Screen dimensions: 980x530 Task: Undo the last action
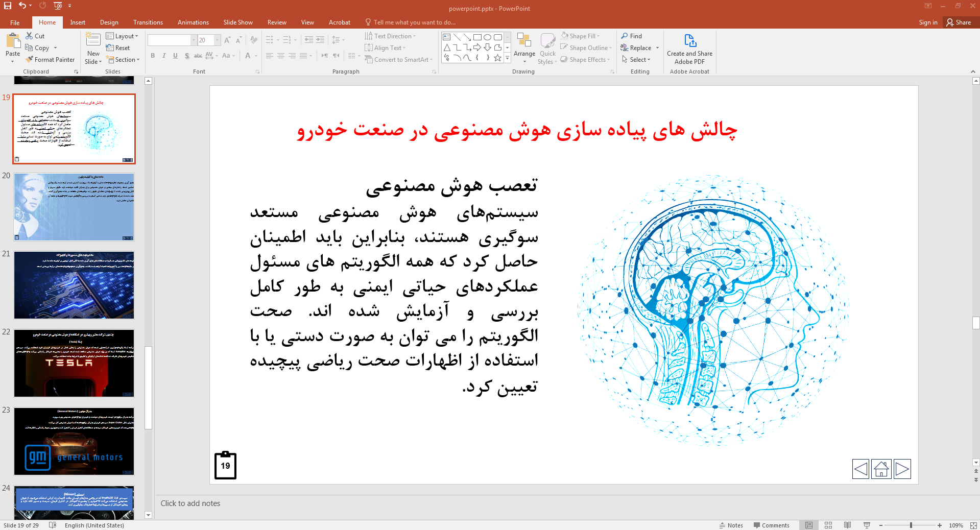coord(22,6)
